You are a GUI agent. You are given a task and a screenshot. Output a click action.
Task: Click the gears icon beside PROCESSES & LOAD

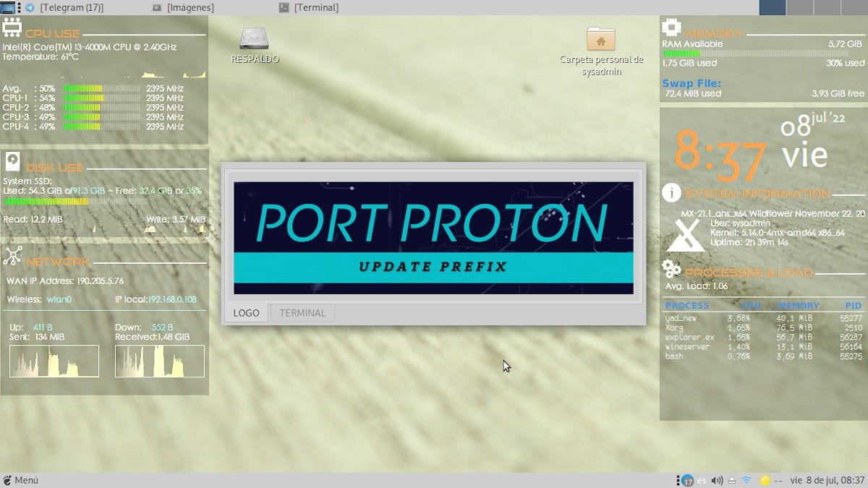click(x=672, y=270)
